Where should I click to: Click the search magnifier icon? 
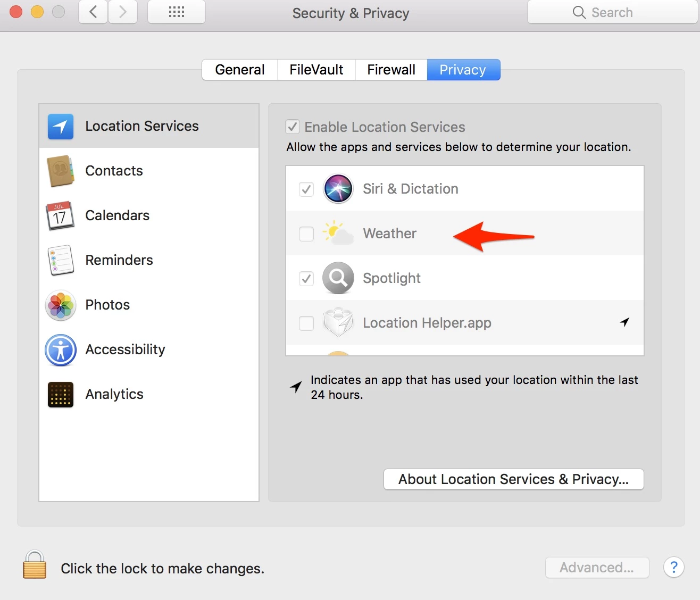pos(579,12)
